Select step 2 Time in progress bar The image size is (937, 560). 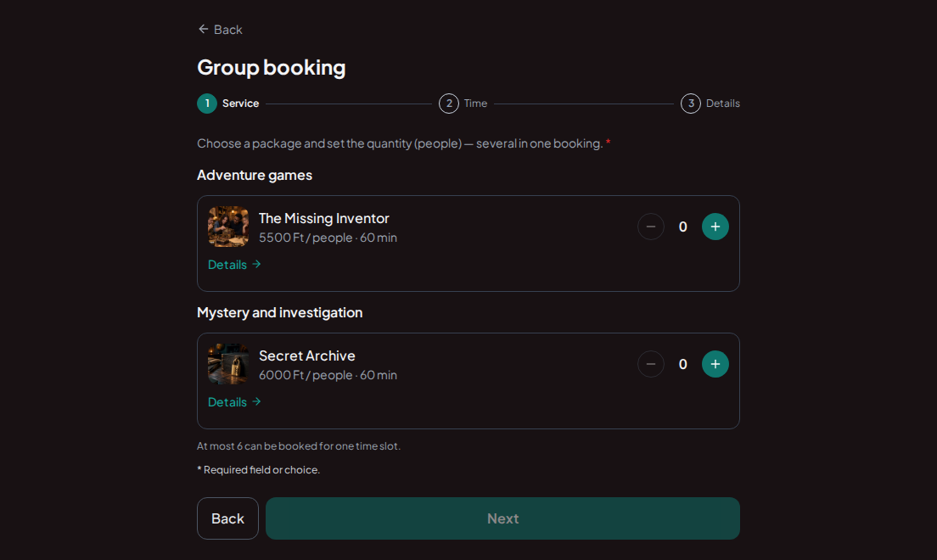463,104
